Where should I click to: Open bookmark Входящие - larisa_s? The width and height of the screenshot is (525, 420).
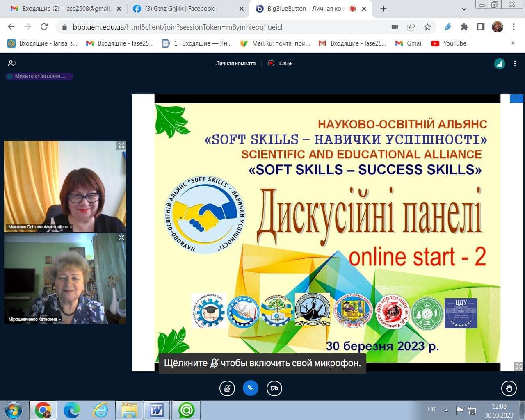43,43
